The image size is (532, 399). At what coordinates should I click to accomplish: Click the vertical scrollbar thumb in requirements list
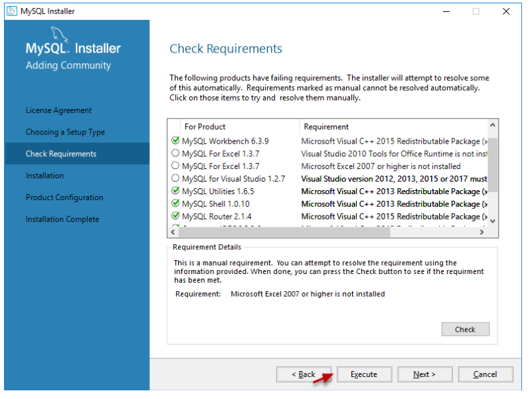493,165
